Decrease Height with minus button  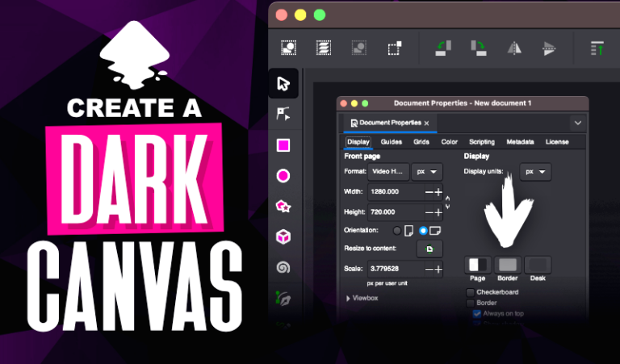(429, 212)
